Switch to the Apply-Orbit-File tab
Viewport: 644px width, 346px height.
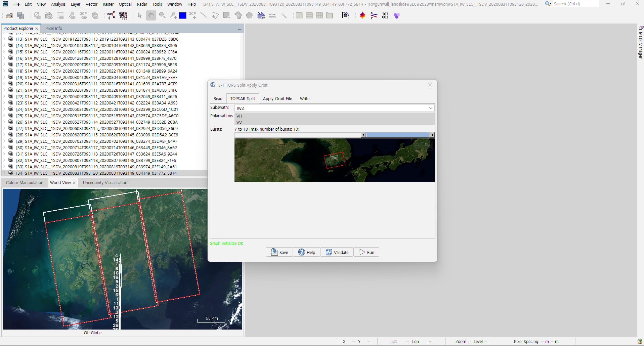[x=277, y=99]
